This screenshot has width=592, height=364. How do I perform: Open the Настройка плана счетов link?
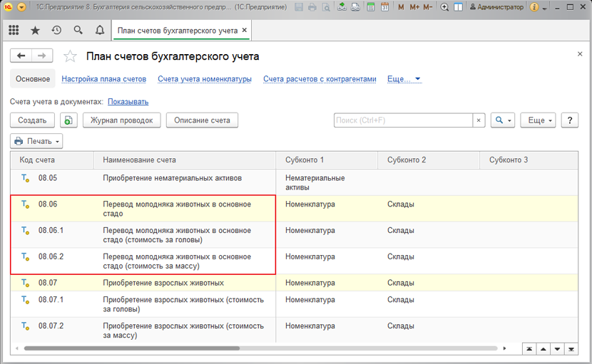pos(104,79)
